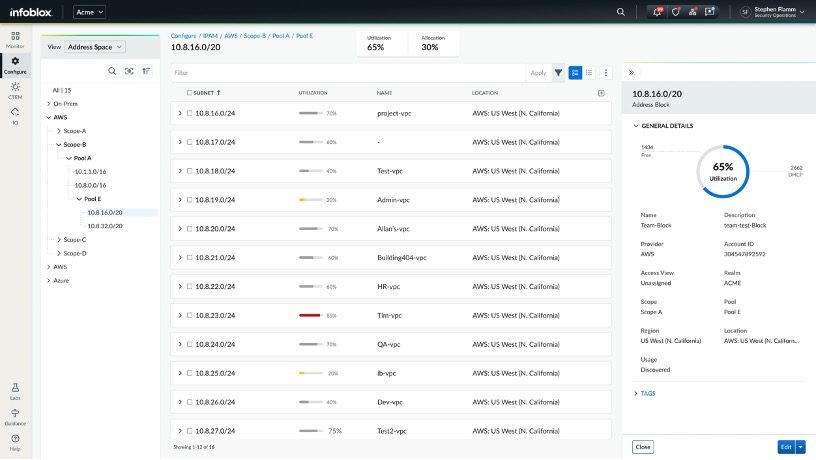Click the global search magnifier icon
This screenshot has height=460, width=816.
[x=620, y=12]
